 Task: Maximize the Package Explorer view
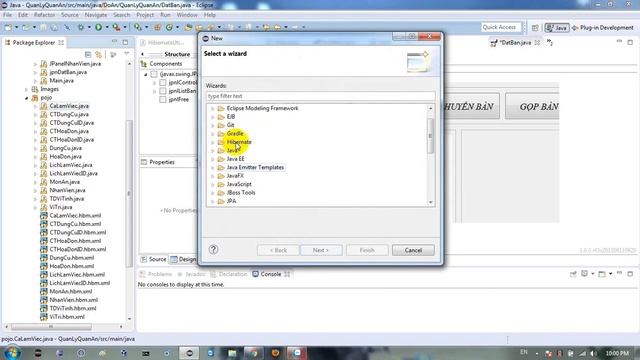[125, 42]
